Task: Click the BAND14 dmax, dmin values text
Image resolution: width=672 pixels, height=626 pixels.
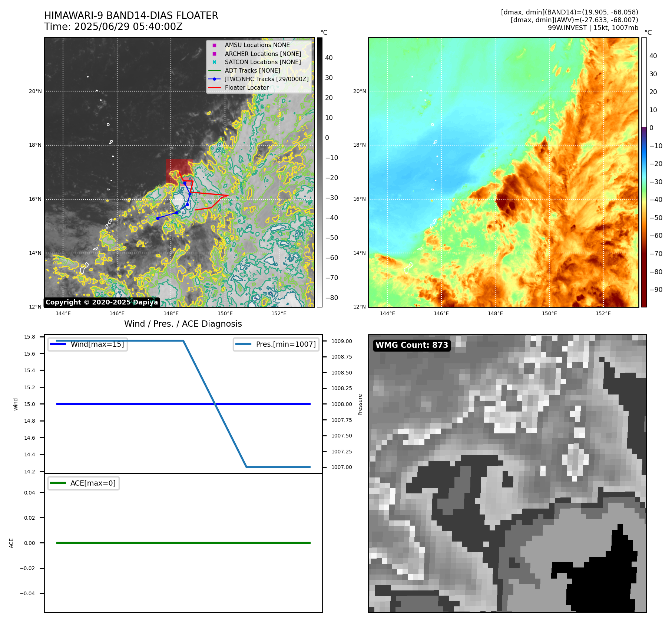Action: pyautogui.click(x=570, y=12)
